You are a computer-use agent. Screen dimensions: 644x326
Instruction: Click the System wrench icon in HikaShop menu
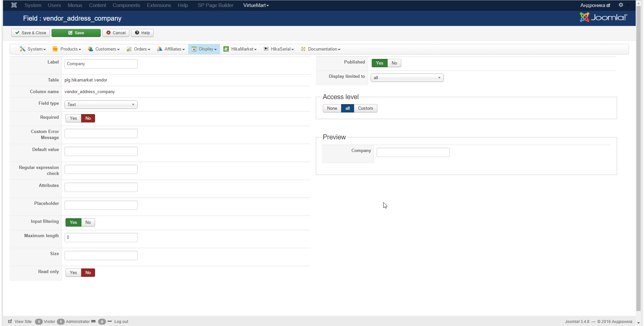click(x=23, y=49)
